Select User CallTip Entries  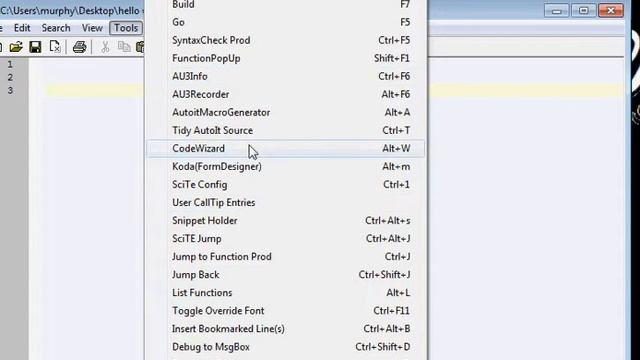tap(285, 202)
